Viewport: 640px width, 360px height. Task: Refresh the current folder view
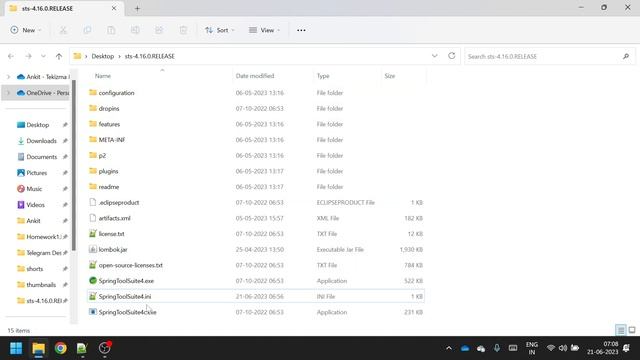[451, 56]
